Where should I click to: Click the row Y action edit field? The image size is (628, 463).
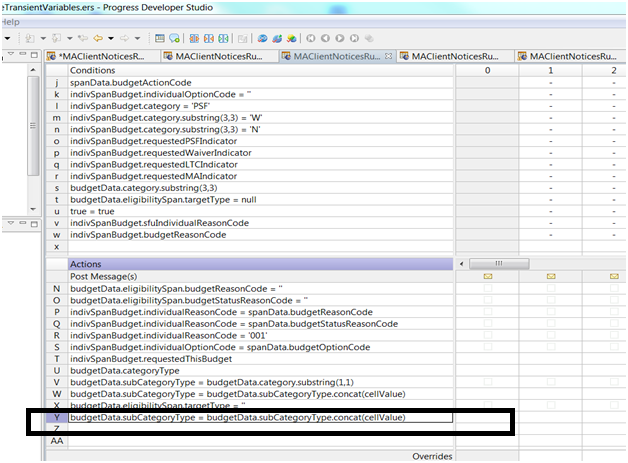[261, 417]
